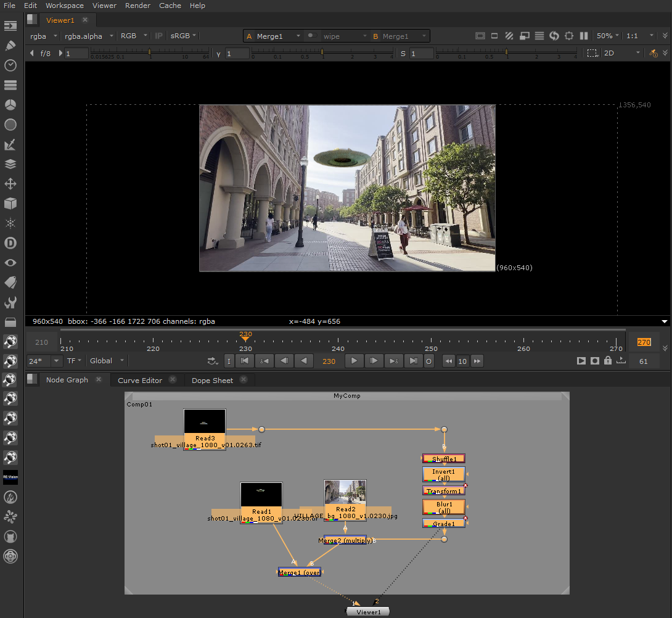Open the Time nodes clock icon
The height and width of the screenshot is (618, 672).
click(10, 65)
